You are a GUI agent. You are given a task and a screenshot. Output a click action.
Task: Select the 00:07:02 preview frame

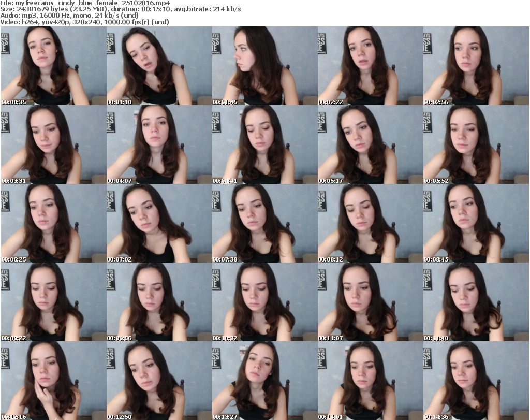pyautogui.click(x=159, y=223)
